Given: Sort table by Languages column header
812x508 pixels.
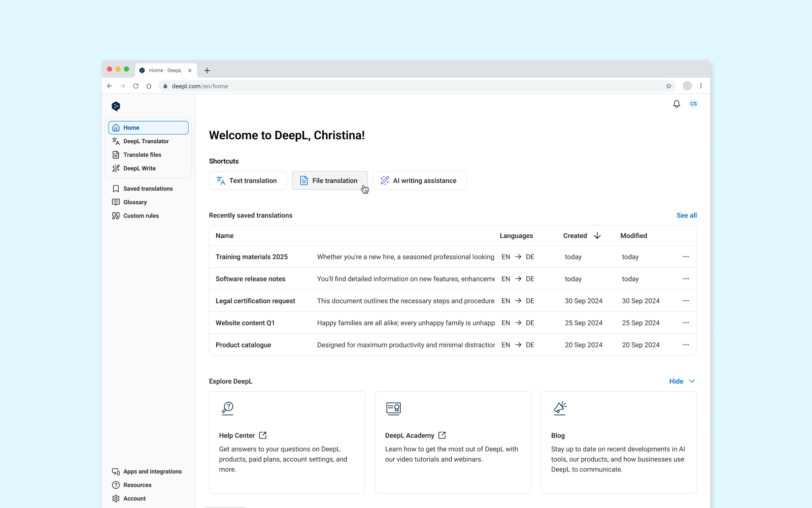Looking at the screenshot, I should pos(516,236).
